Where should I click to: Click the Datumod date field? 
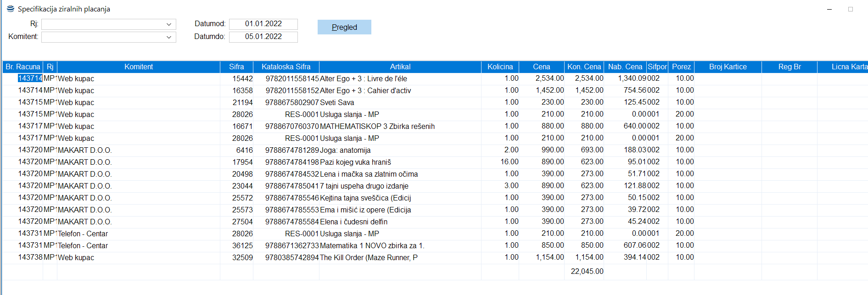[263, 24]
